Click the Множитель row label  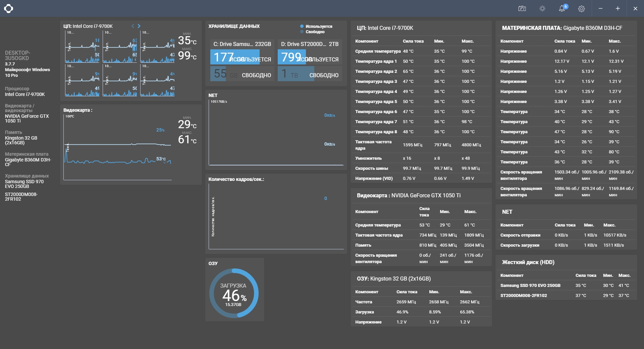368,158
